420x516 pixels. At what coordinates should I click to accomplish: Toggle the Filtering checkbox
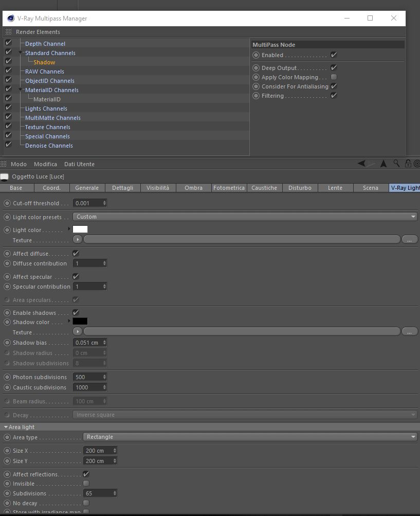334,96
